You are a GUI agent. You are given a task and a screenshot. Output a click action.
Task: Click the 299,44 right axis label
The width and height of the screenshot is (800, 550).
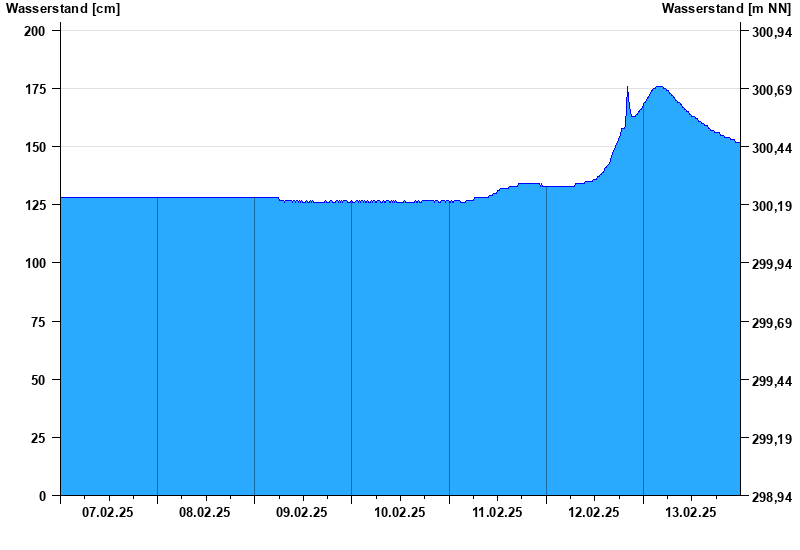pyautogui.click(x=772, y=381)
